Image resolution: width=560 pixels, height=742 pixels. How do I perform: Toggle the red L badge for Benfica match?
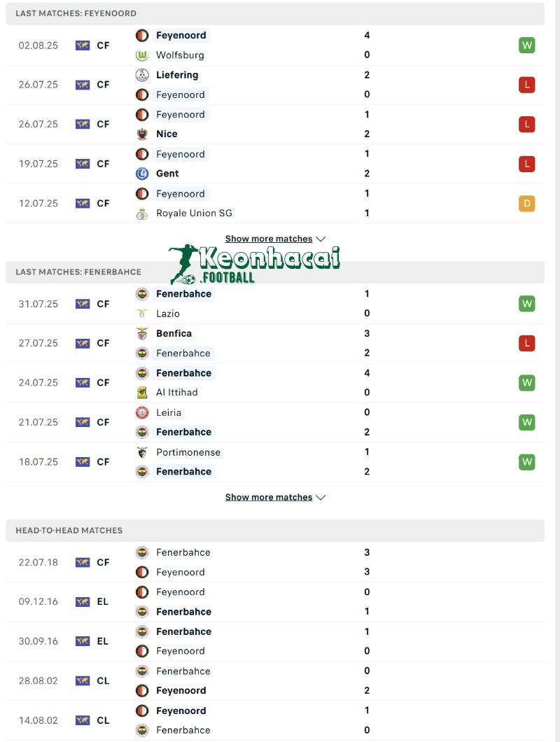click(527, 343)
